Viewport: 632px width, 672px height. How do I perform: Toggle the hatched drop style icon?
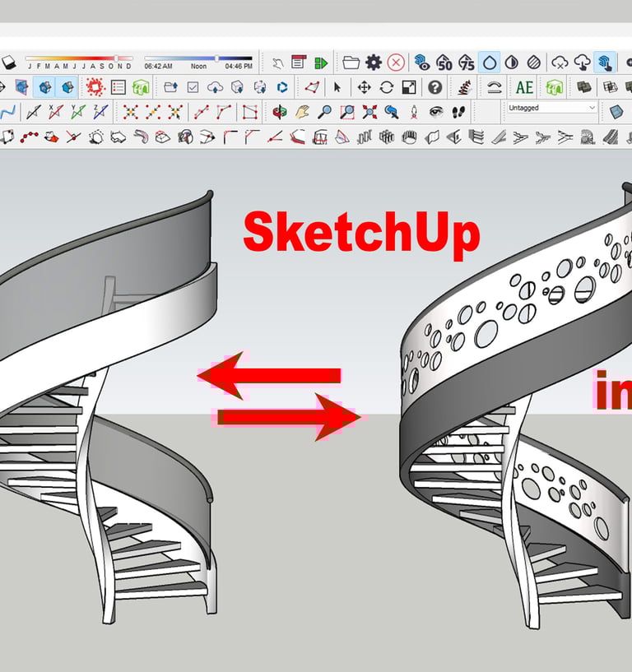point(534,63)
